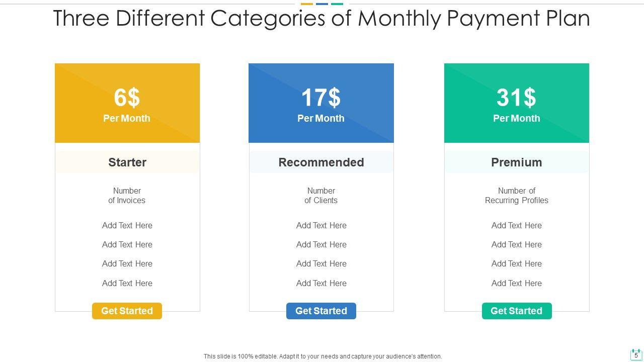Select the Starter plan heading

coord(127,162)
